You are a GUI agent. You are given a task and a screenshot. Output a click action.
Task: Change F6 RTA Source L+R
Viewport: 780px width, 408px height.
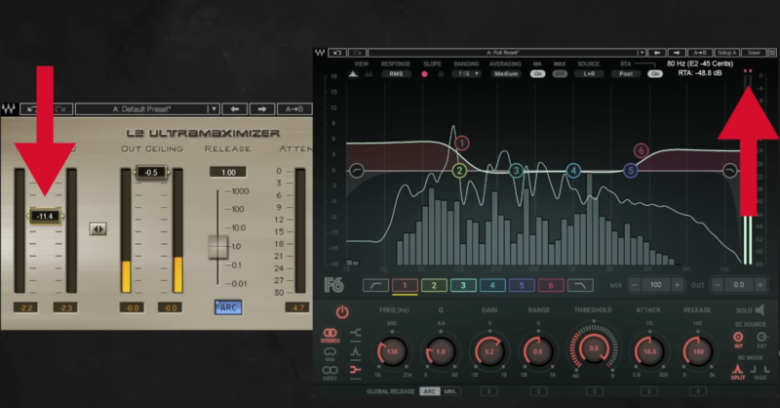pos(589,74)
